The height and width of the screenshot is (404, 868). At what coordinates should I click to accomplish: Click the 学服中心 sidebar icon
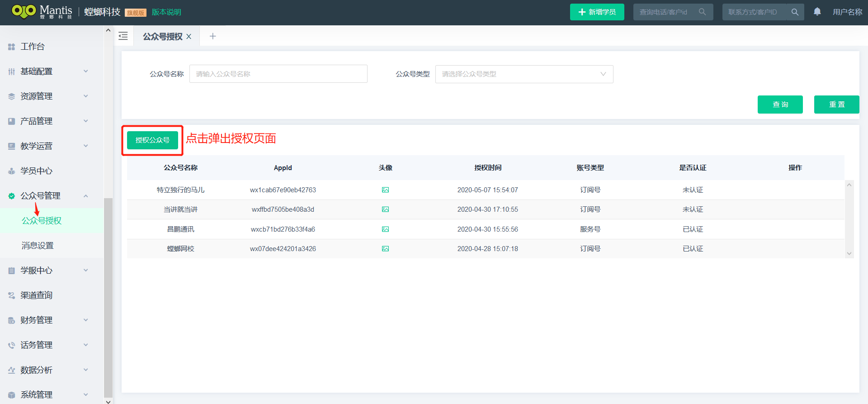click(x=12, y=271)
